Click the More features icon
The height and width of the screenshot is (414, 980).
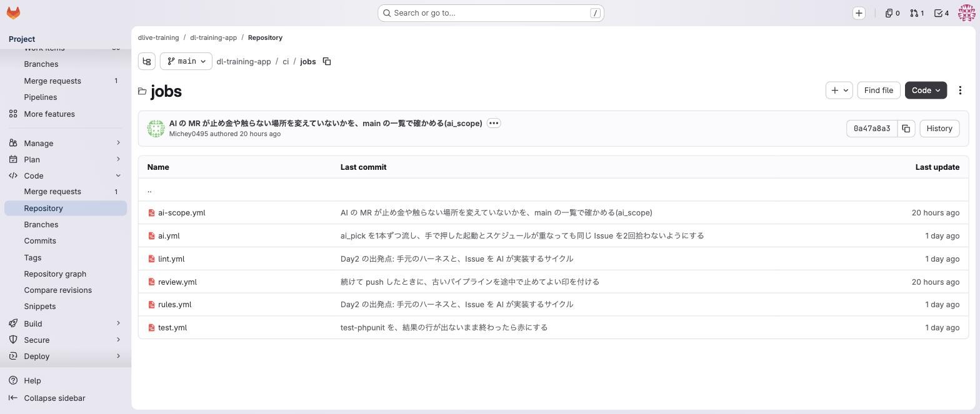(x=13, y=114)
